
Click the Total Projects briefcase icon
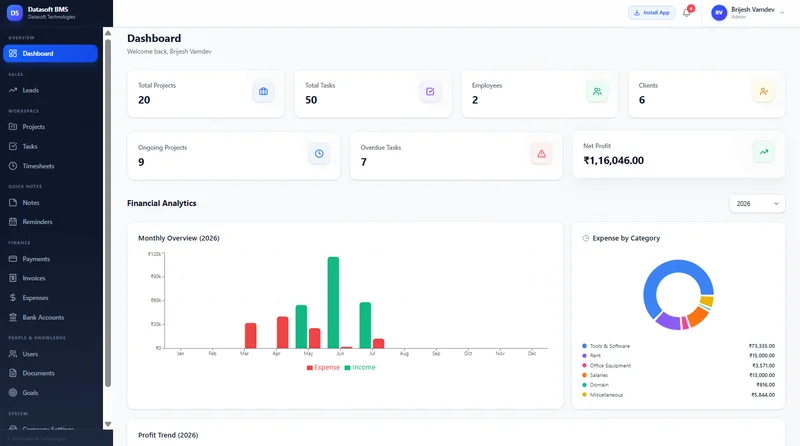click(263, 92)
